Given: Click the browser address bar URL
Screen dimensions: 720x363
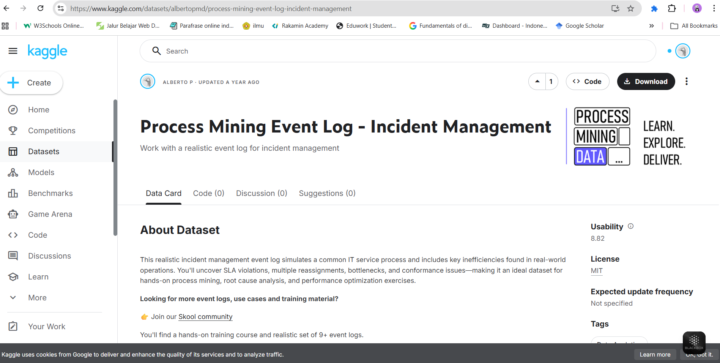Looking at the screenshot, I should coord(211,9).
